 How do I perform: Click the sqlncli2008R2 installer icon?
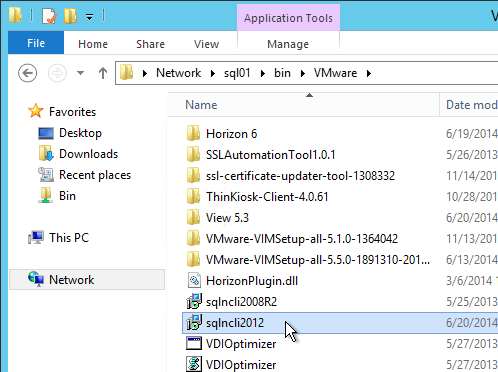[x=194, y=301]
